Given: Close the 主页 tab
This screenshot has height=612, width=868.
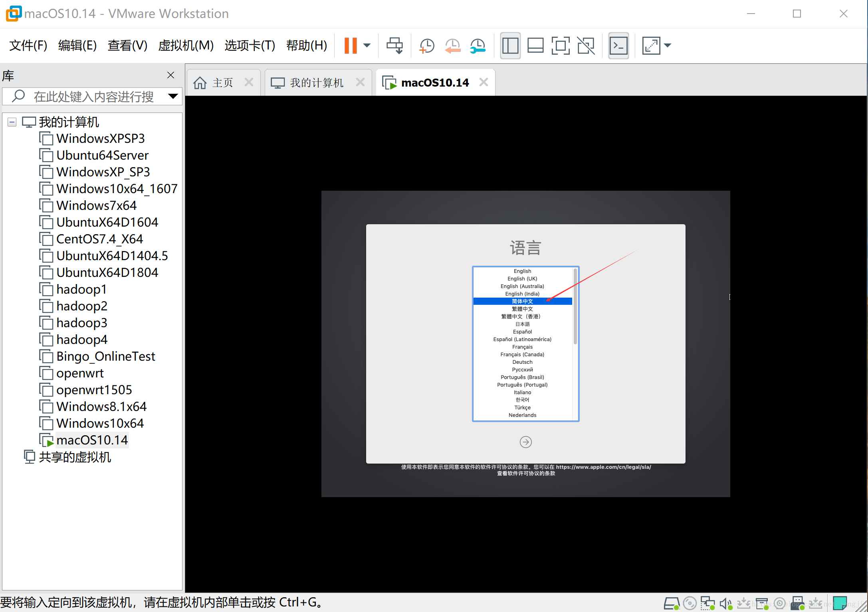Looking at the screenshot, I should click(249, 82).
